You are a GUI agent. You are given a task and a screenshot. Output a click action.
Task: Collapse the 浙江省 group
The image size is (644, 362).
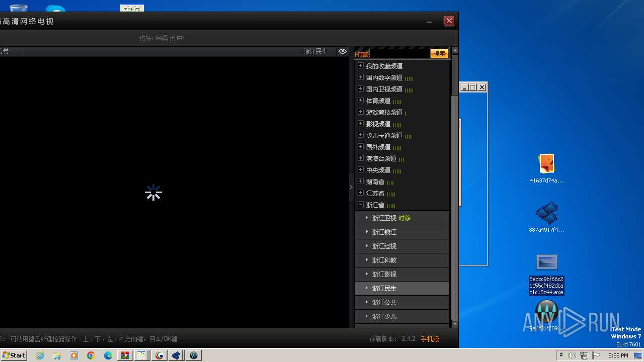(361, 205)
